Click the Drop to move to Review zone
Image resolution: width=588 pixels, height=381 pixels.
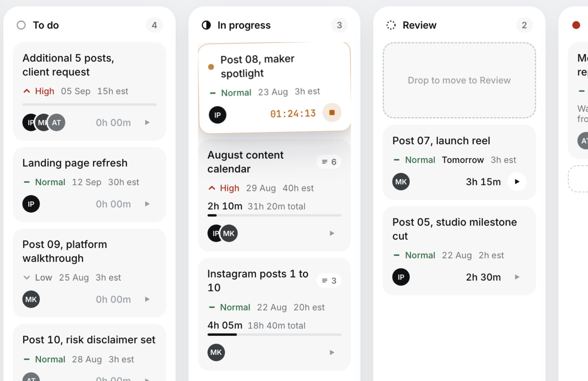tap(459, 80)
